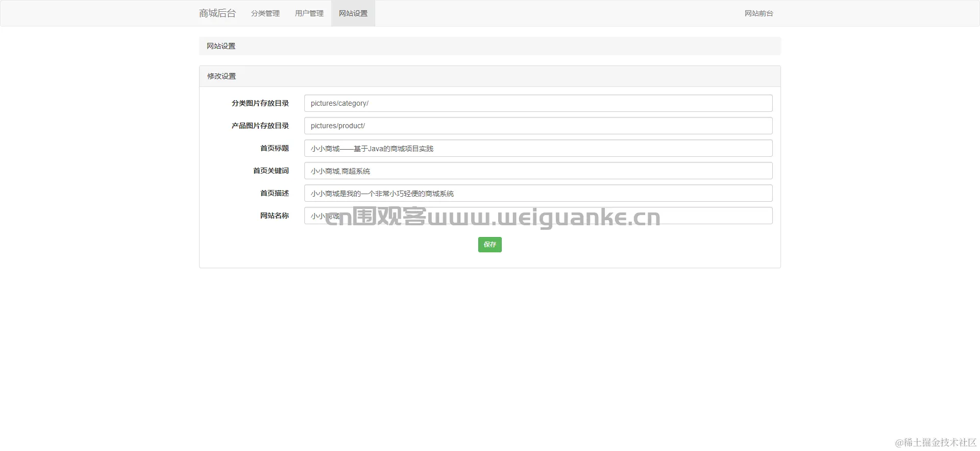Go to 分类管理 in navbar

coord(265,13)
